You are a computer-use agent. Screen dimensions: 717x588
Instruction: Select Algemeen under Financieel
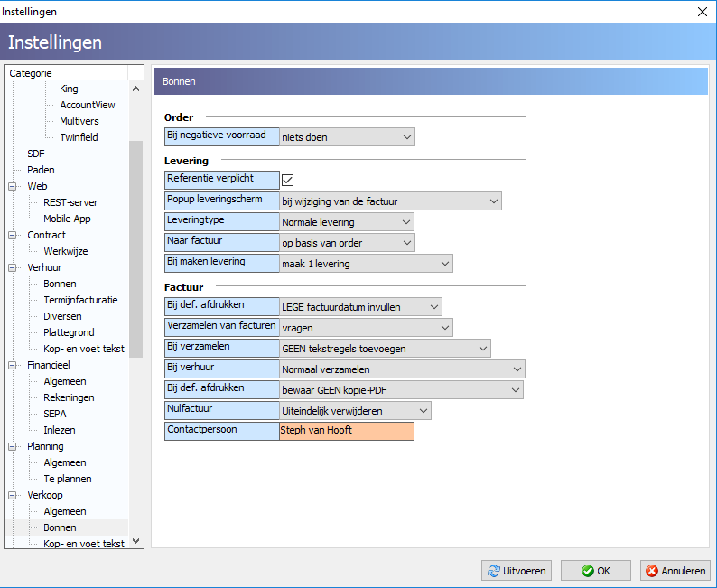tap(65, 381)
